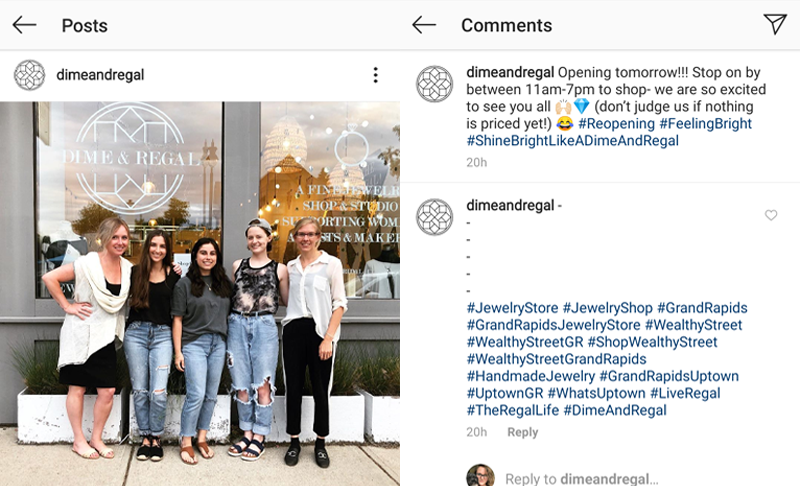Reply to the hashtag comment

(522, 432)
